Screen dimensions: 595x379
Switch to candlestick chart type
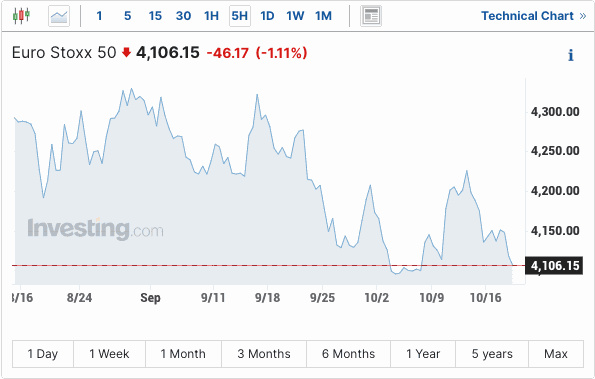pos(21,16)
